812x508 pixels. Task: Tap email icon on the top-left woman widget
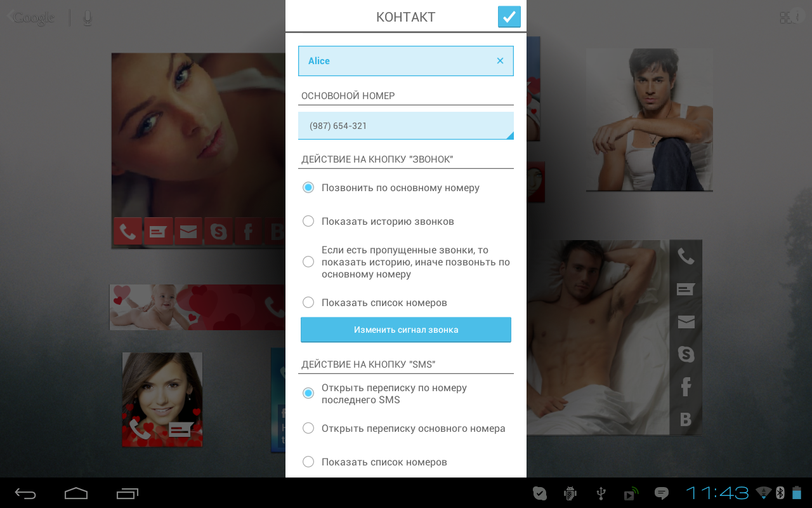[188, 232]
